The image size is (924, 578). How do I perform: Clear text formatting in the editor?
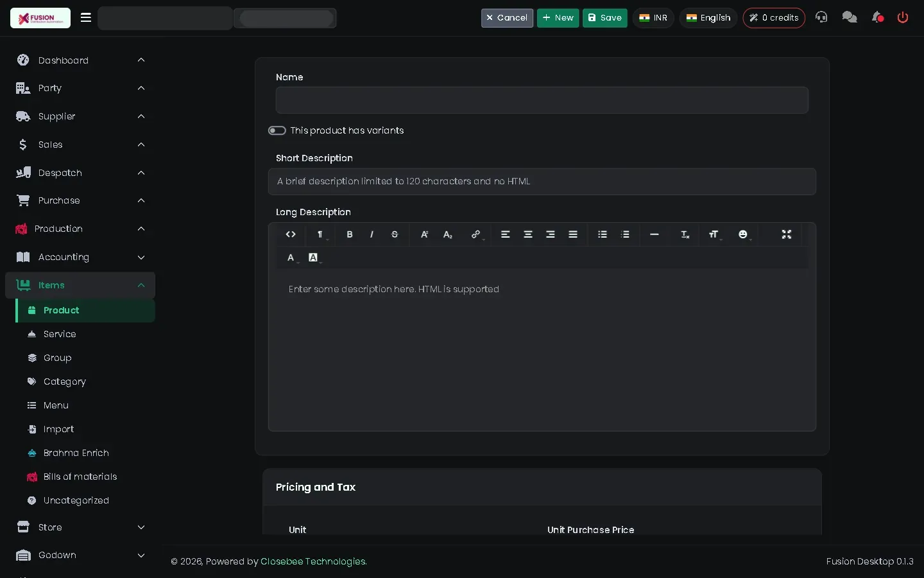pyautogui.click(x=685, y=234)
